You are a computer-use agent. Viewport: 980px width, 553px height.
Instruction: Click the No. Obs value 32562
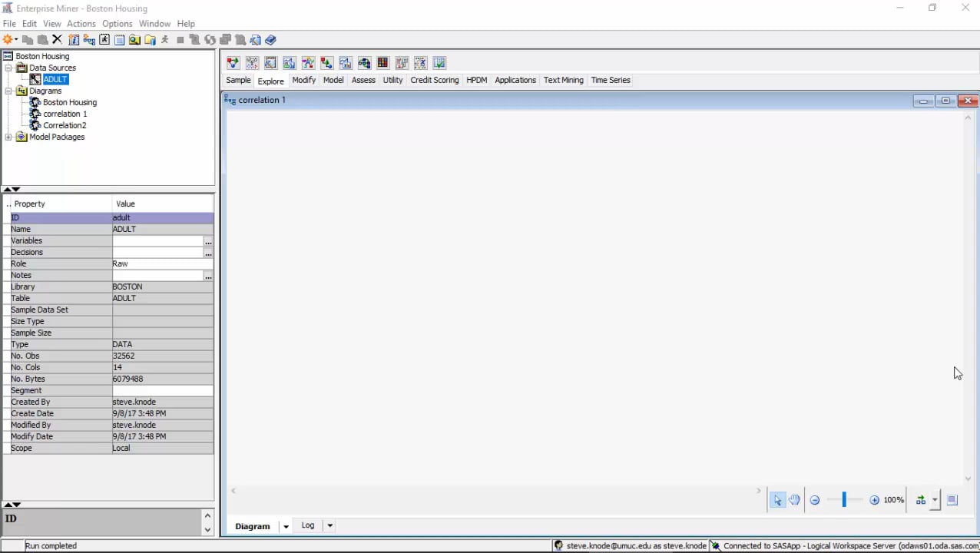[163, 356]
